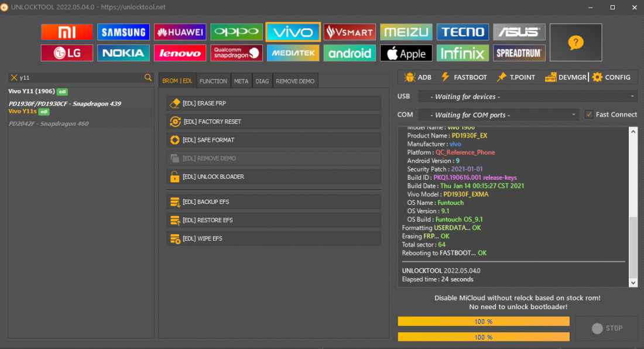Select the Qualcomm Snapdragon logo
644x349 pixels.
[237, 53]
